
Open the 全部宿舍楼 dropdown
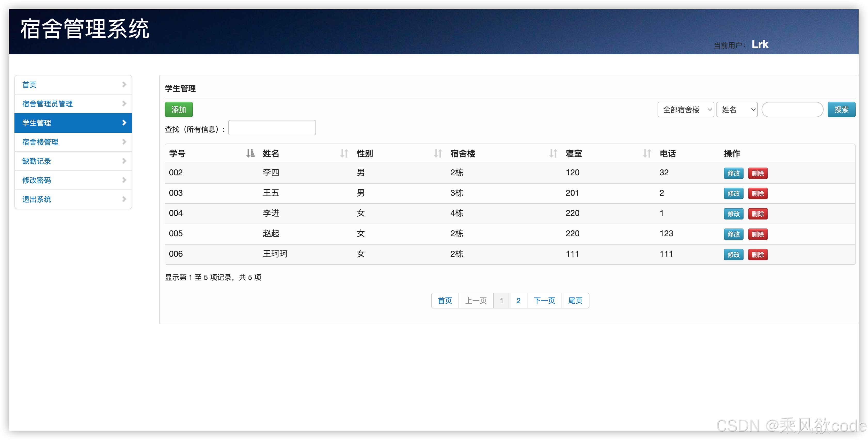tap(685, 110)
